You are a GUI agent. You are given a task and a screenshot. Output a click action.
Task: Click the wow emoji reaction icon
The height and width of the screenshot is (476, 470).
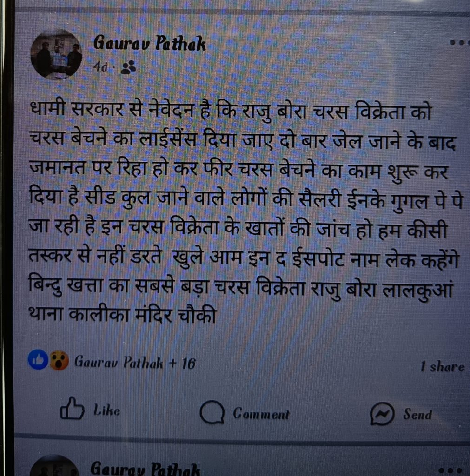click(x=59, y=360)
